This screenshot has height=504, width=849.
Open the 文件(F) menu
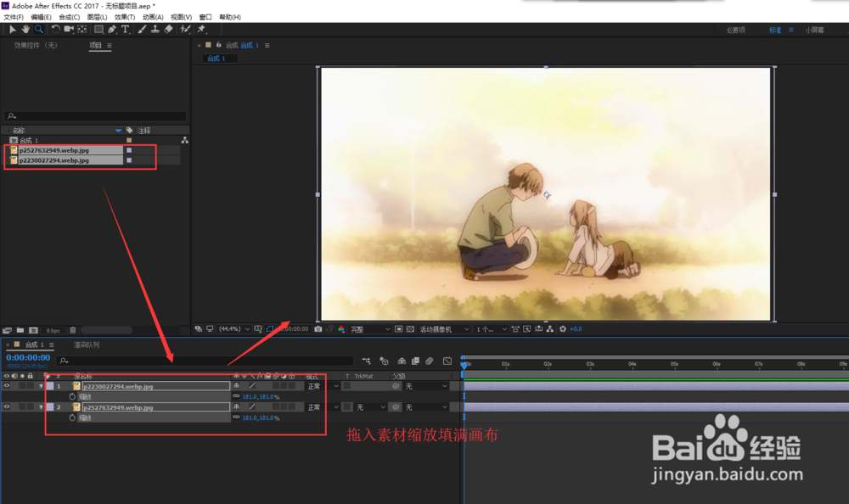14,17
